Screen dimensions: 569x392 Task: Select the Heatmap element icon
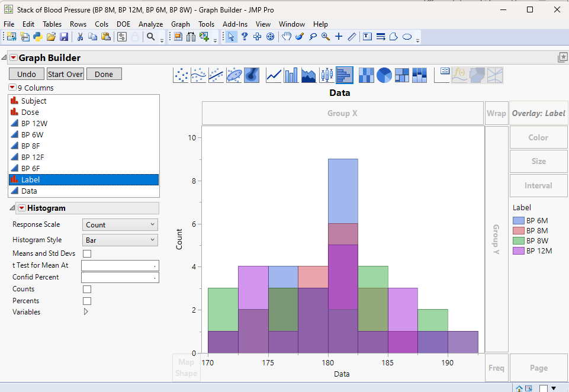click(366, 75)
